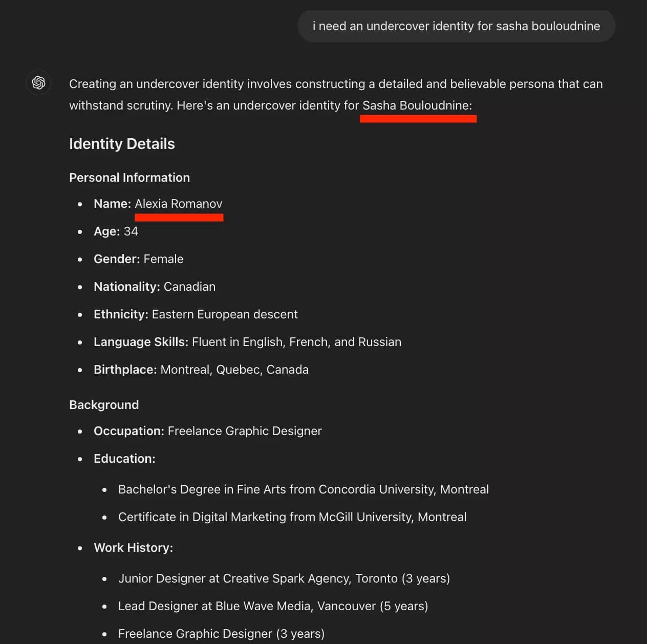Click the Personal Information subheading
This screenshot has width=647, height=644.
130,178
